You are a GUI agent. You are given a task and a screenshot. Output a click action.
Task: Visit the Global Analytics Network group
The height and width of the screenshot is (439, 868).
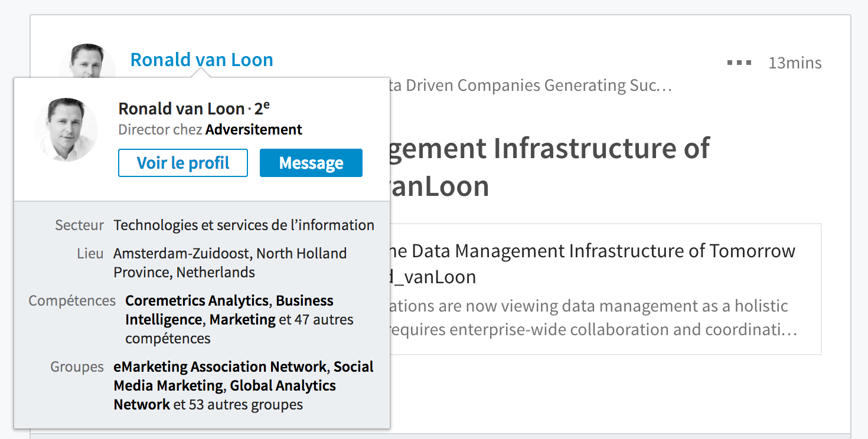click(x=224, y=395)
